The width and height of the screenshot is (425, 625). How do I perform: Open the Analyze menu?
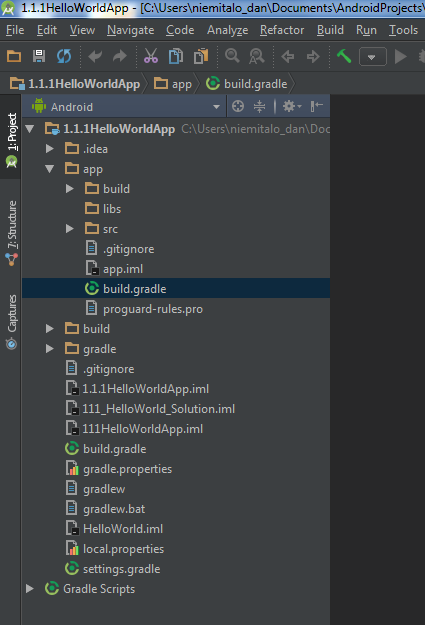[227, 30]
